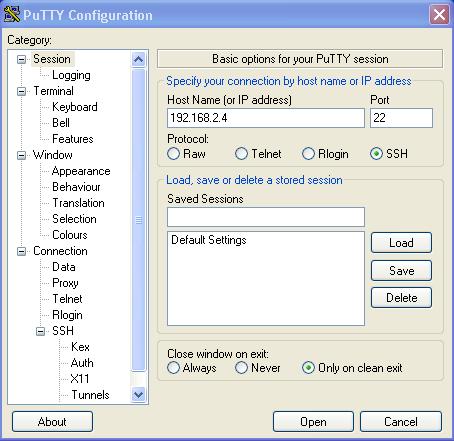Close the PuTTY Configuration window
The width and height of the screenshot is (454, 441).
(x=439, y=15)
